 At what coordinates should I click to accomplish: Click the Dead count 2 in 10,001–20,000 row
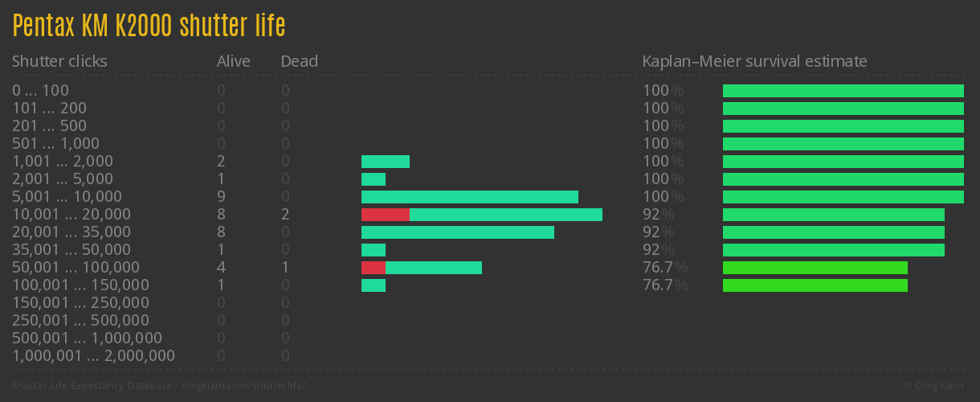point(285,215)
